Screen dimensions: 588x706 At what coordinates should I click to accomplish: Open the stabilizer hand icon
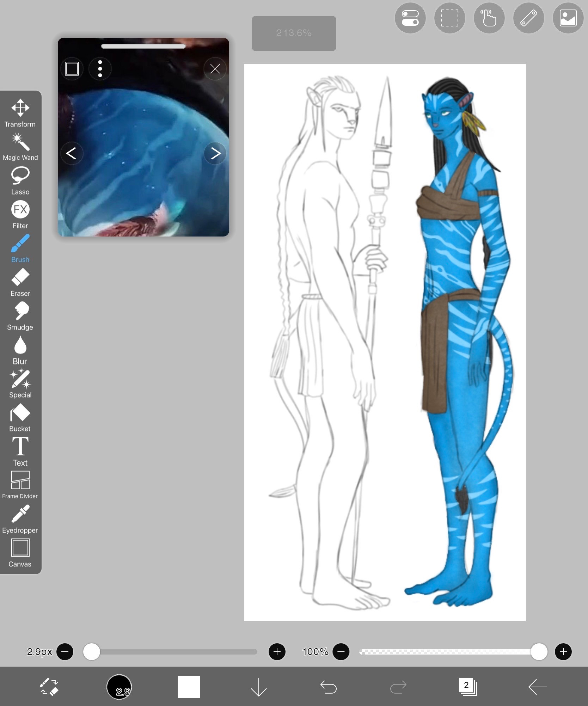489,18
